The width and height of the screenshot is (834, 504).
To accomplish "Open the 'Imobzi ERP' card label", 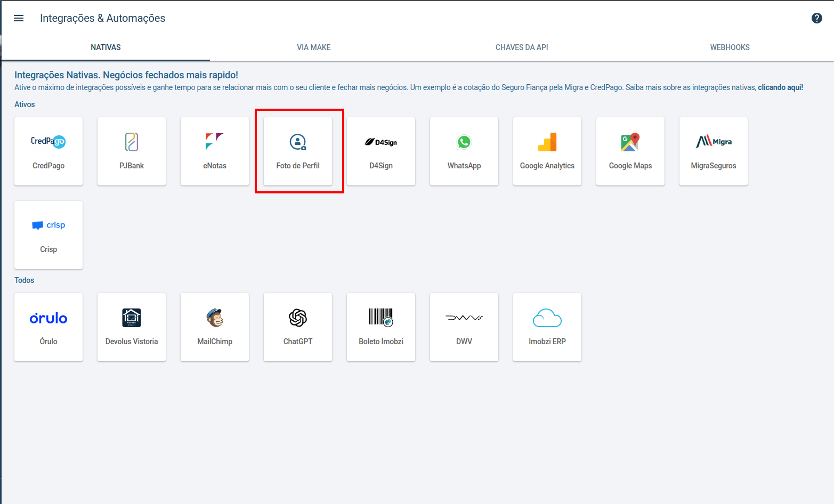I will [x=547, y=342].
